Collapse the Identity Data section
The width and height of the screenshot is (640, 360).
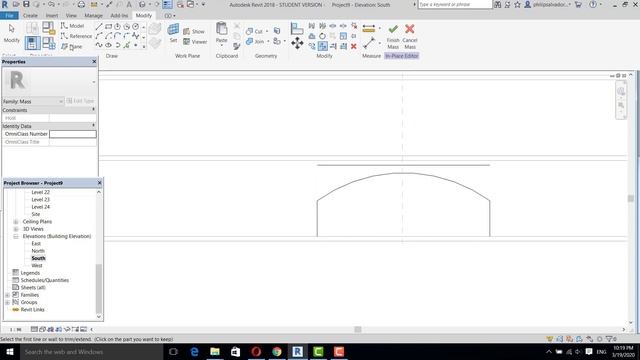point(93,126)
